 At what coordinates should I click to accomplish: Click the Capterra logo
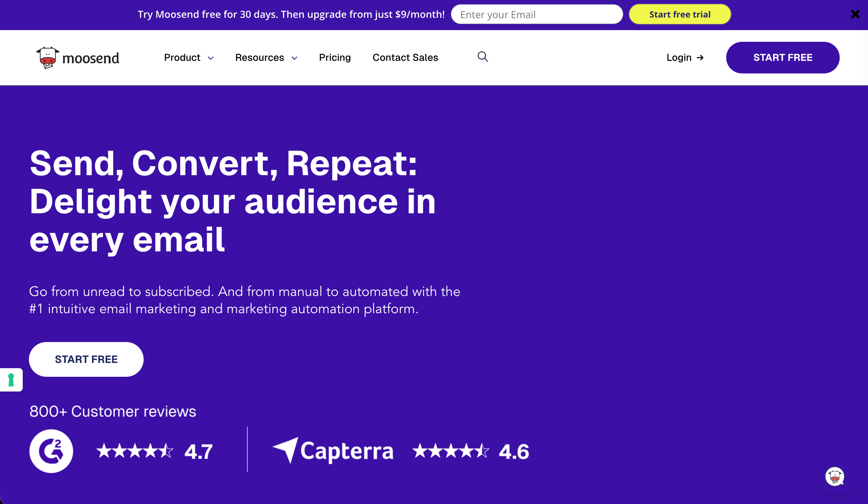[x=333, y=451]
